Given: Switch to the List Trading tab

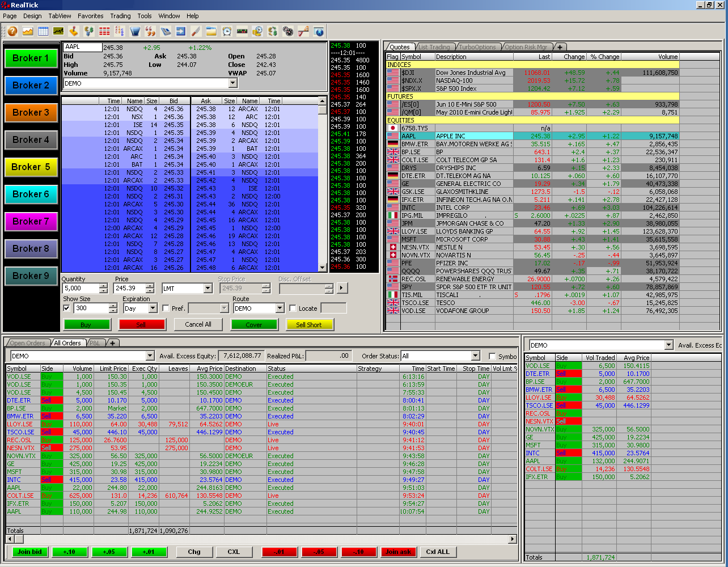Looking at the screenshot, I should (434, 47).
